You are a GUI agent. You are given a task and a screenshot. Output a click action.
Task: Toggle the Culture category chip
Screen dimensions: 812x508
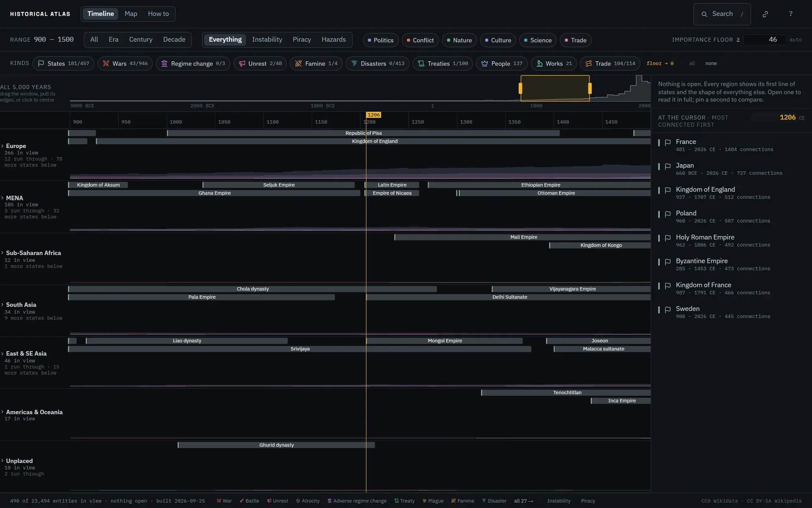pyautogui.click(x=498, y=40)
